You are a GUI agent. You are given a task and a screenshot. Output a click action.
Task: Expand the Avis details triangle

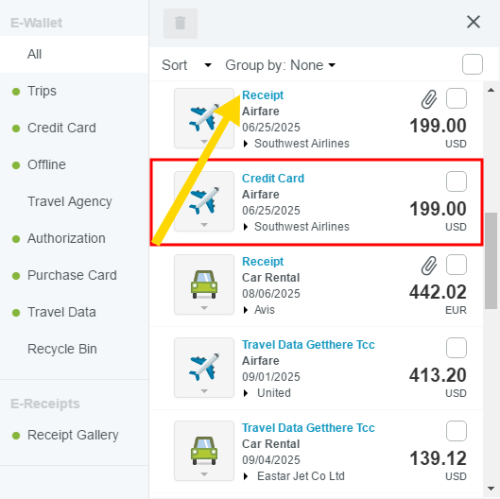coord(246,310)
